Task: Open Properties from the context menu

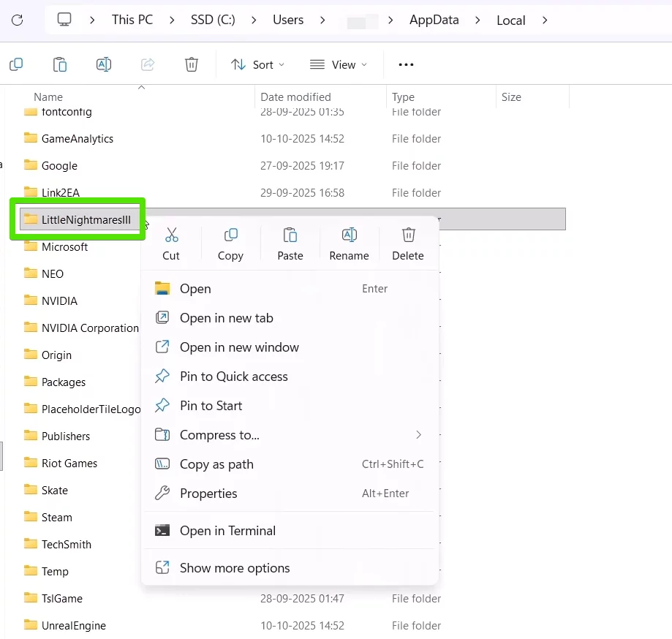Action: pyautogui.click(x=208, y=494)
